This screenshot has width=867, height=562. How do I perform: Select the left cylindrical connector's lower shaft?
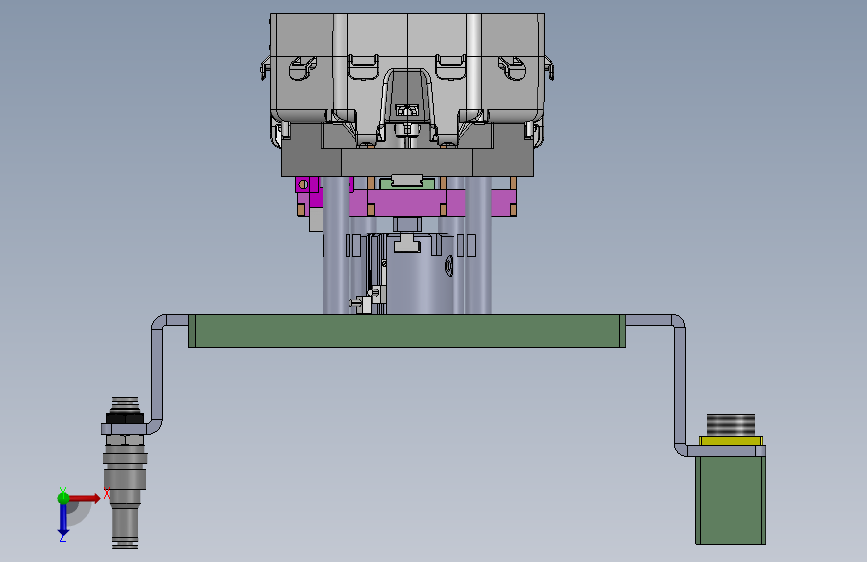[125, 528]
